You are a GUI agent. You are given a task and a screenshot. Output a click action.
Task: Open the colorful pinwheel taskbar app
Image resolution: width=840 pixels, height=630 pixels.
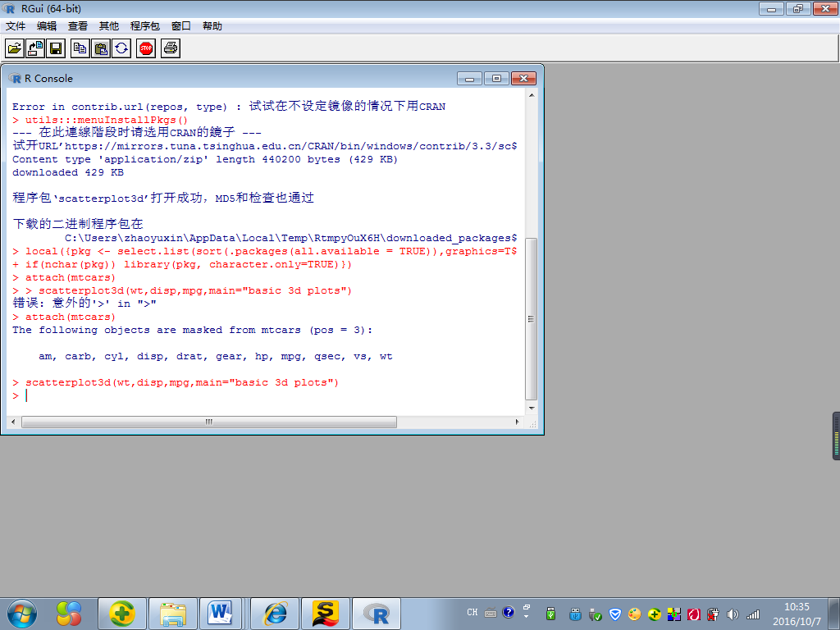coord(69,614)
